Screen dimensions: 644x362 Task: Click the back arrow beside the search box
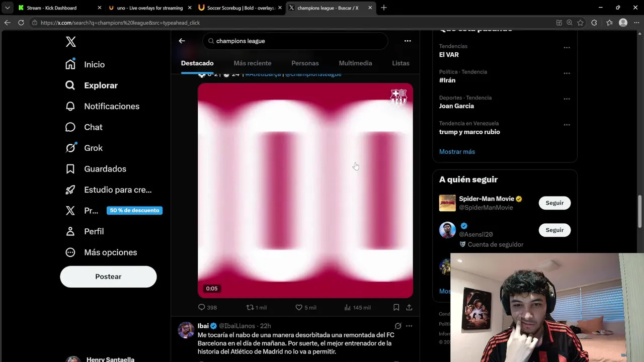point(182,41)
